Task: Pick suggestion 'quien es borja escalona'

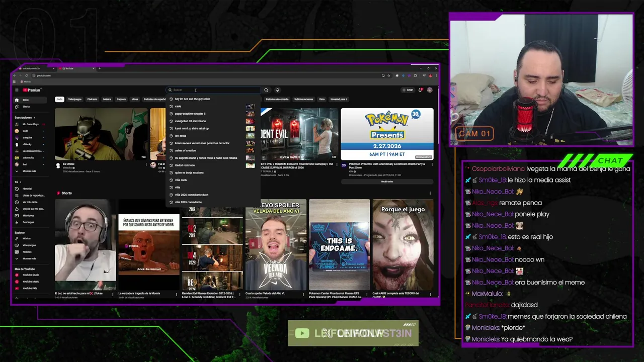Action: 213,172
